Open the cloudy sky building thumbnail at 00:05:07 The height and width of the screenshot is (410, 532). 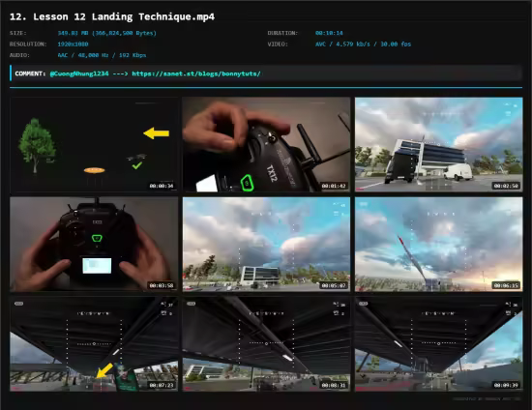coord(266,245)
